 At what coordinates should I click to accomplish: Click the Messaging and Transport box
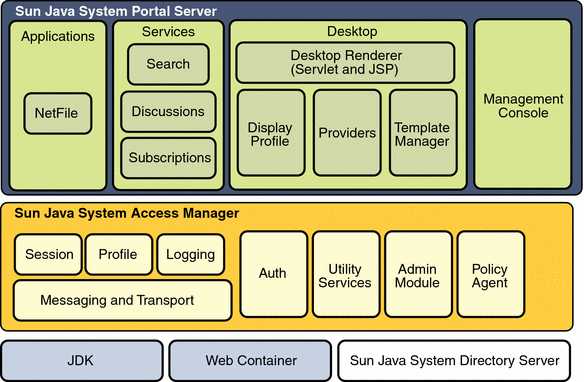(122, 300)
